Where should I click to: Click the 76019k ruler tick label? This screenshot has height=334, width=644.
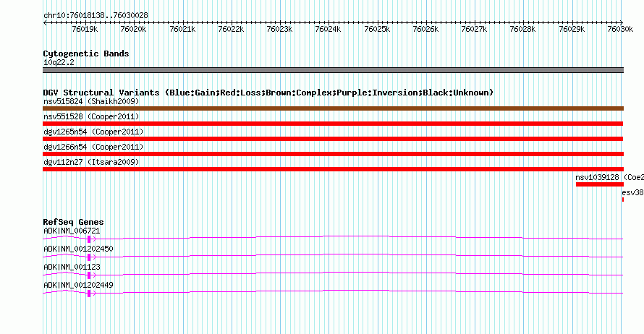(85, 29)
